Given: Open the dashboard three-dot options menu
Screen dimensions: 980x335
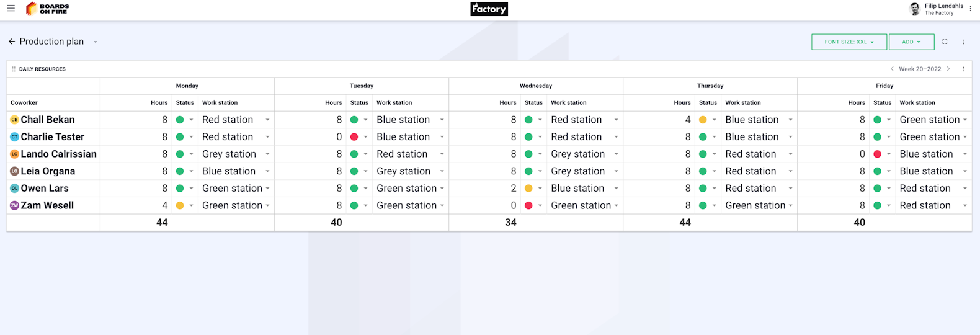Looking at the screenshot, I should click(963, 42).
